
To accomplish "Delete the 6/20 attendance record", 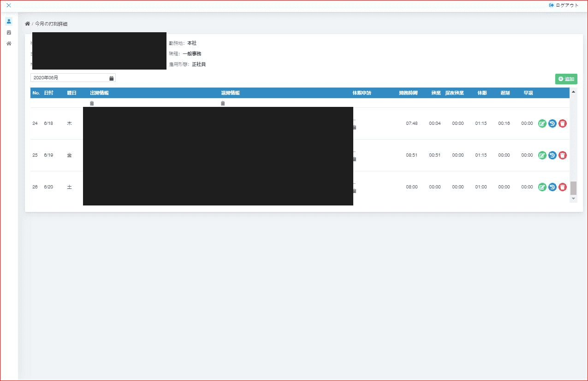I will click(563, 187).
